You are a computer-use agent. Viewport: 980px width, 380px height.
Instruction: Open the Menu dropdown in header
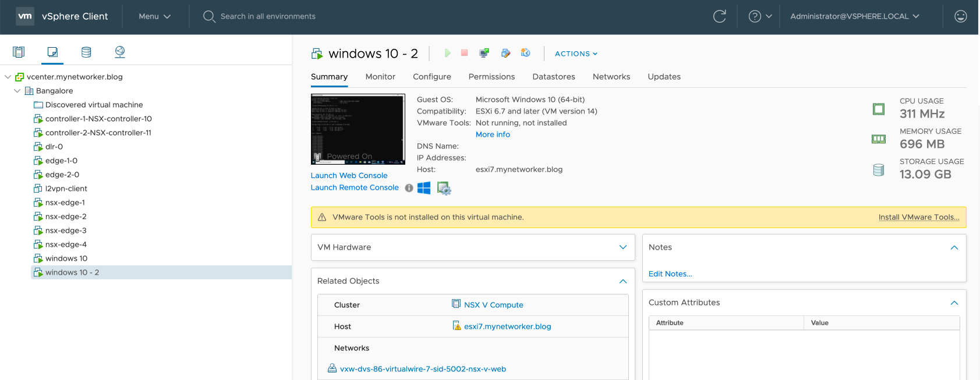pos(154,16)
